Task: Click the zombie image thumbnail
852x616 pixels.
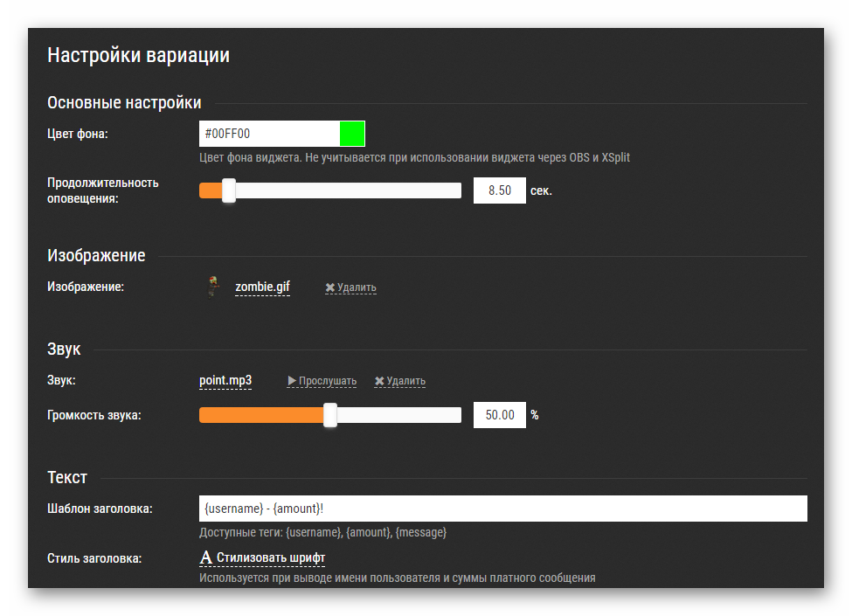Action: point(212,287)
